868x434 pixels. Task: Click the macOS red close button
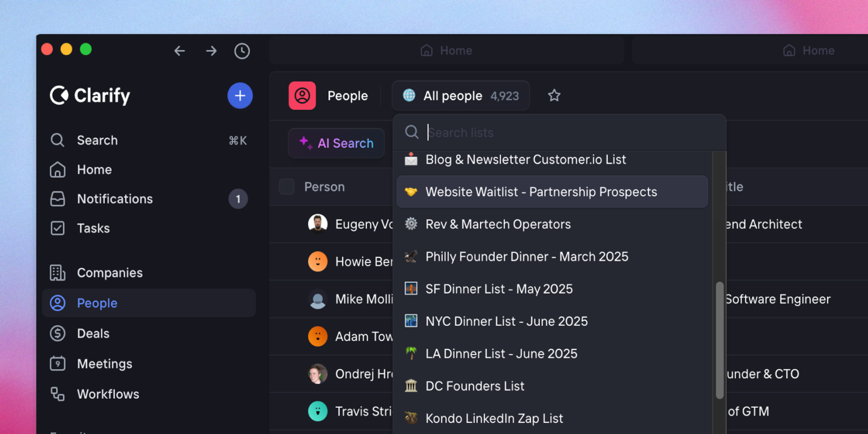tap(47, 49)
